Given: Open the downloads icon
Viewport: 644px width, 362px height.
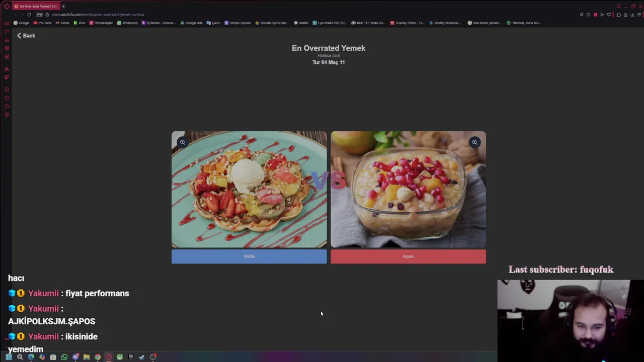Looking at the screenshot, I should click(x=632, y=15).
